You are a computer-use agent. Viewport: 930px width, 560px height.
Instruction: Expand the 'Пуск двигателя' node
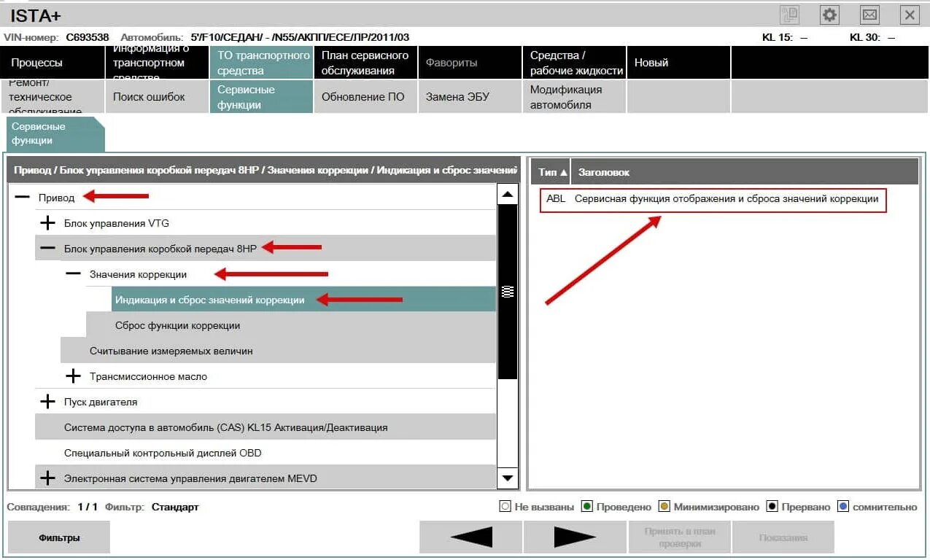coord(47,402)
